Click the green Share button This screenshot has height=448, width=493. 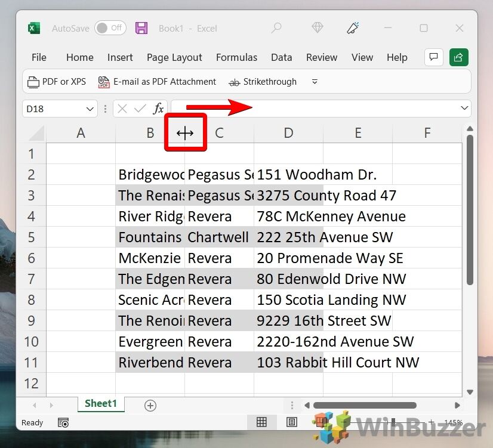458,57
